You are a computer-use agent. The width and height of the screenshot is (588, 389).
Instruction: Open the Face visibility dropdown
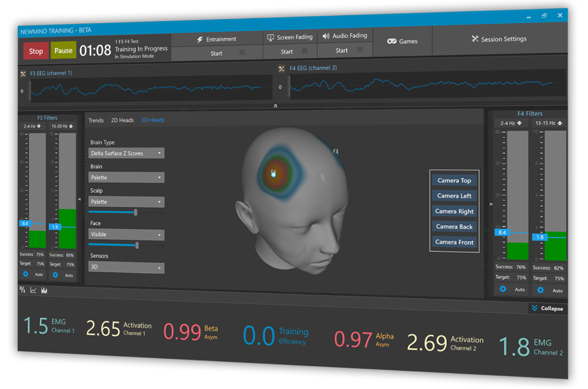click(126, 234)
